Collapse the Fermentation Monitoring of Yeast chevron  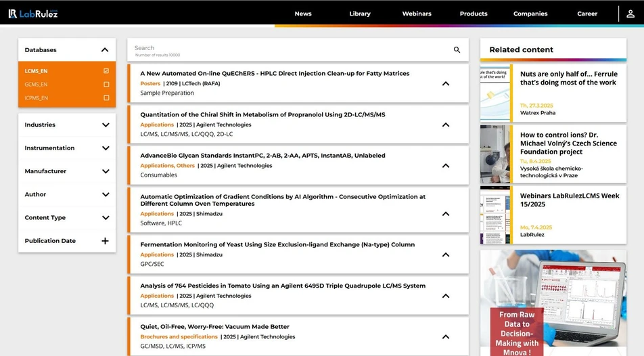[x=446, y=255]
